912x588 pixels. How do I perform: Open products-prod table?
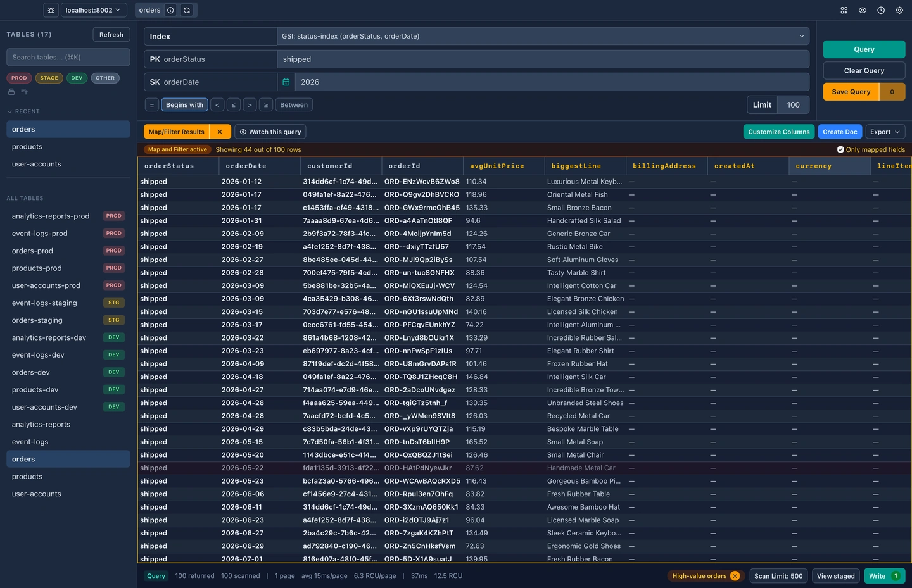(x=68, y=268)
